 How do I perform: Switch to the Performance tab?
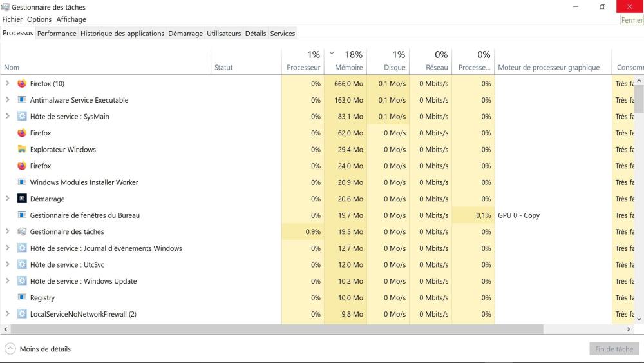(57, 34)
